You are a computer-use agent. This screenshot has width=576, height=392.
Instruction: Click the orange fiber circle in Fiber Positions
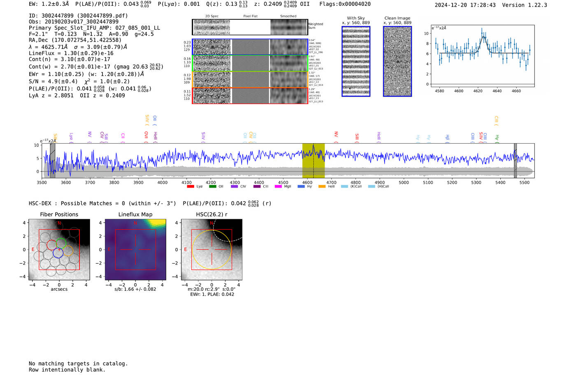pyautogui.click(x=68, y=251)
